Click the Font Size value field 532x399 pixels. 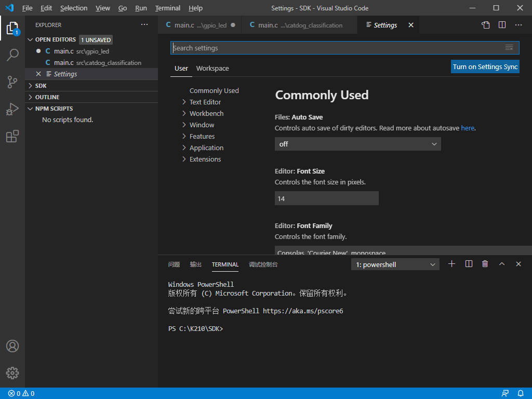[326, 198]
